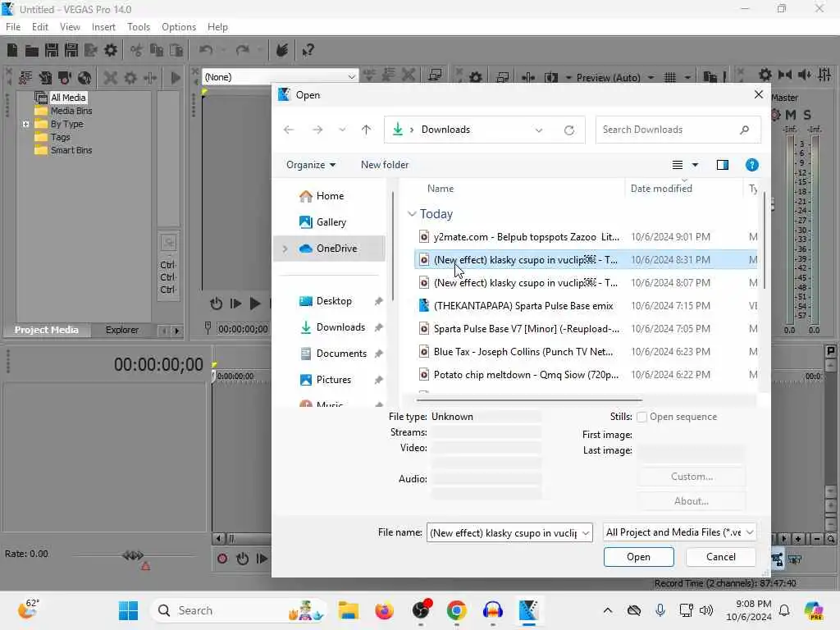The width and height of the screenshot is (840, 630).
Task: Click the file list horizontal scrollbar
Action: [x=529, y=399]
